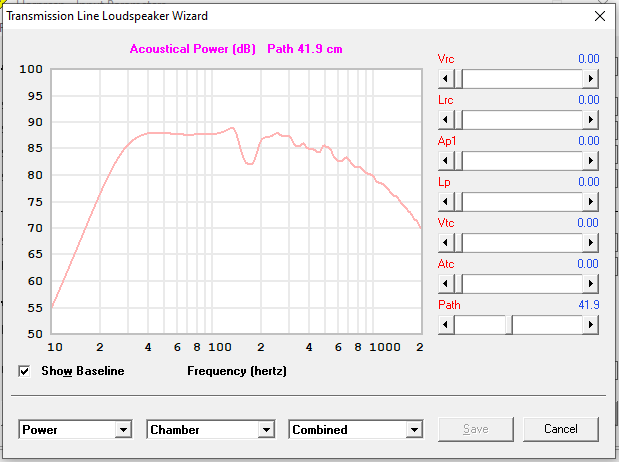Screen dimensions: 619x462
Task: Click the Vrc value 0.00
Action: [589, 59]
